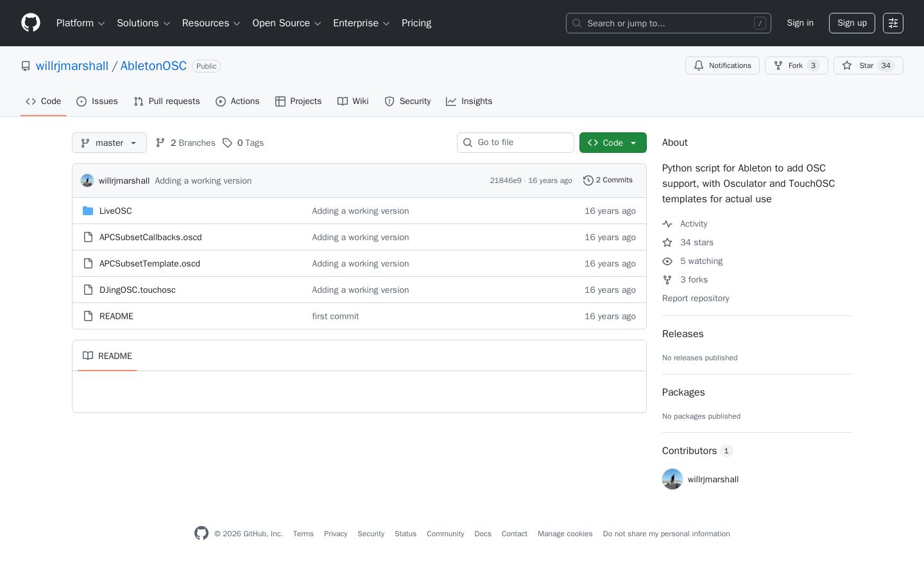The height and width of the screenshot is (578, 924).
Task: Click the star icon beside 34 stars
Action: click(667, 243)
